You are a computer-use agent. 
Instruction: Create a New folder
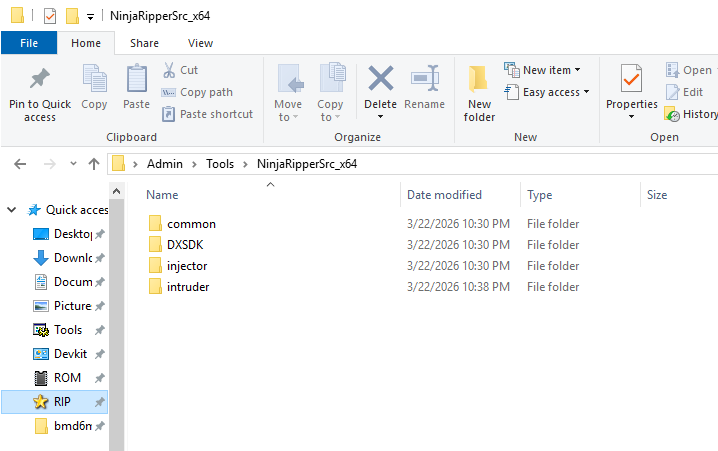coord(479,93)
